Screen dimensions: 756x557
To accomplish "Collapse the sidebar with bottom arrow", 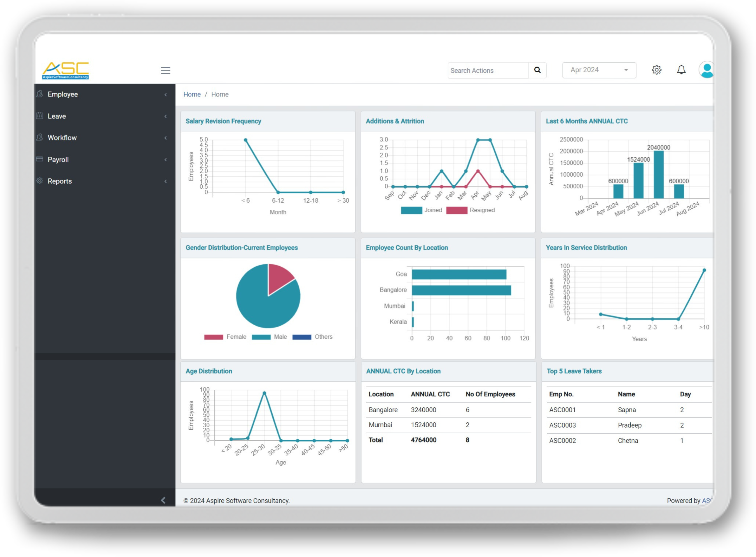I will pyautogui.click(x=163, y=500).
